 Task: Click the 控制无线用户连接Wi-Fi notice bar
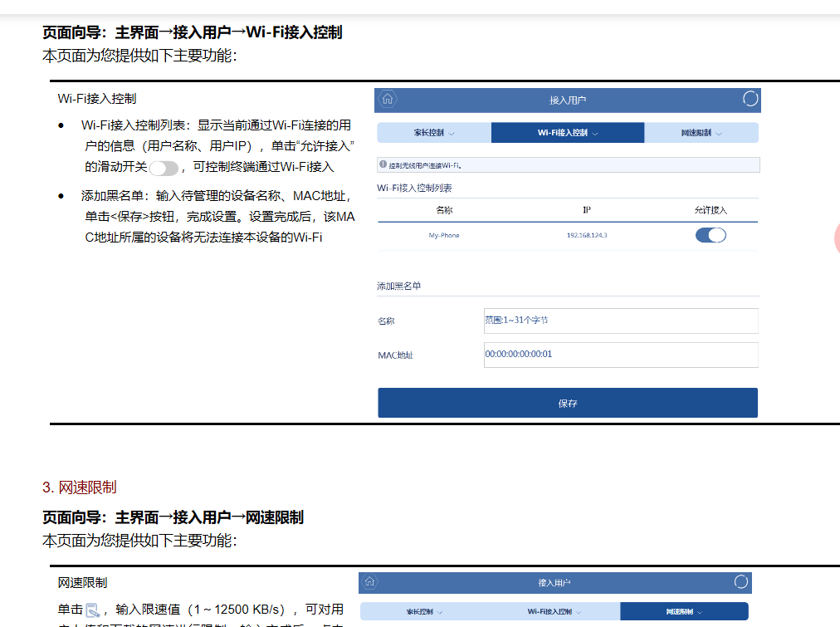pos(569,165)
